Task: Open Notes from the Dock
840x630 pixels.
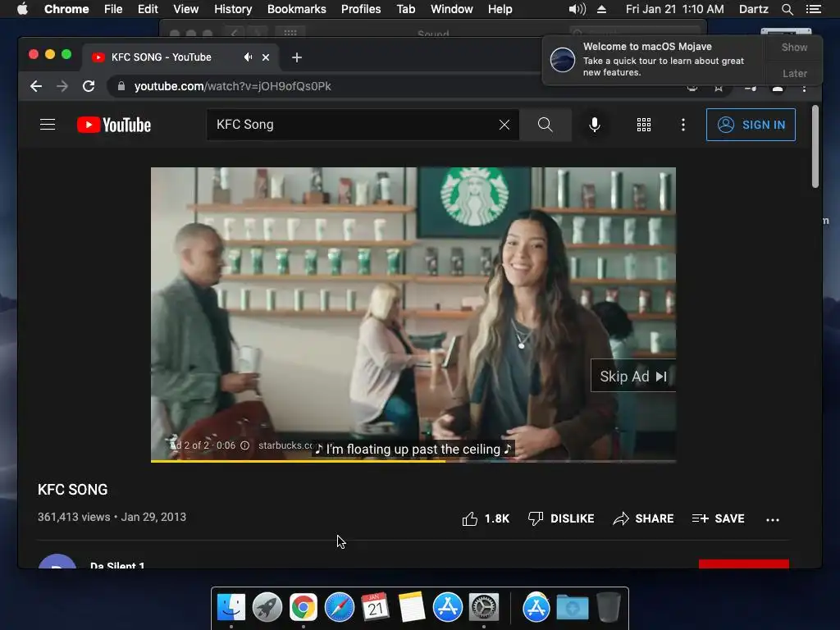Action: [412, 607]
